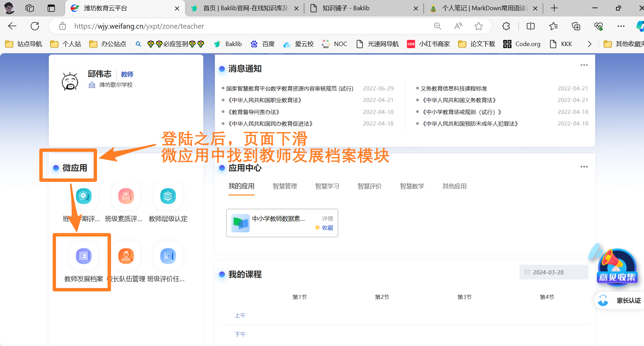This screenshot has width=644, height=346.
Task: Favorite this page with star icon
Action: 479,26
